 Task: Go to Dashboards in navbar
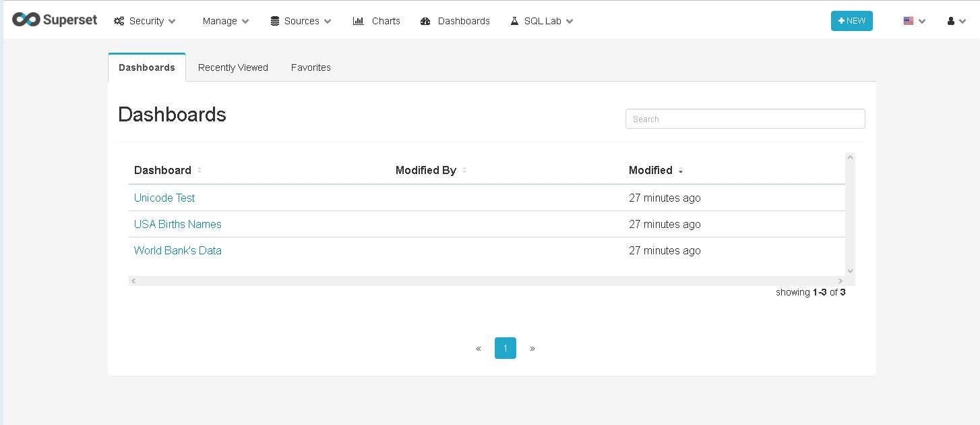tap(455, 21)
